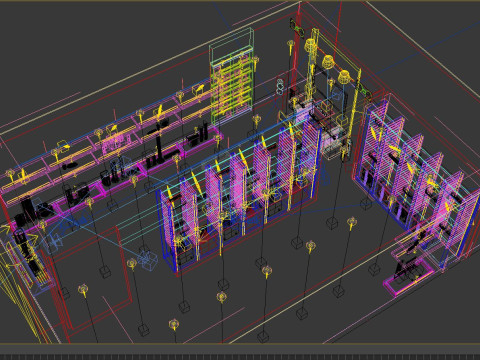This screenshot has width=480, height=360.
Task: Select the tall green wireframe shelving cabinet
Action: (x=232, y=76)
